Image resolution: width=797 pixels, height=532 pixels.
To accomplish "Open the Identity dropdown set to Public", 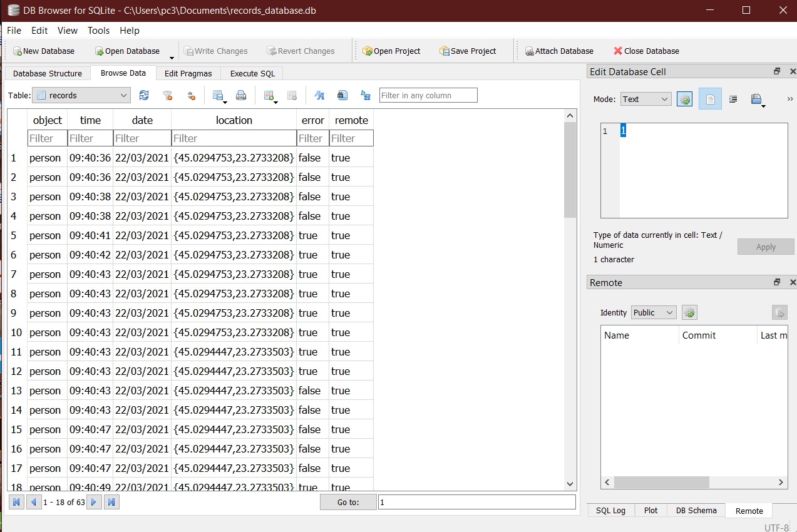I will point(654,312).
